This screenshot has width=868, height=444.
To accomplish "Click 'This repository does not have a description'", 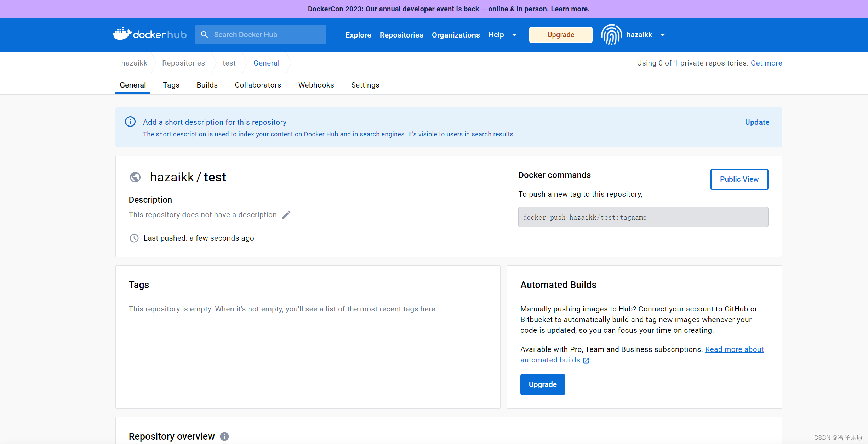I will 202,215.
